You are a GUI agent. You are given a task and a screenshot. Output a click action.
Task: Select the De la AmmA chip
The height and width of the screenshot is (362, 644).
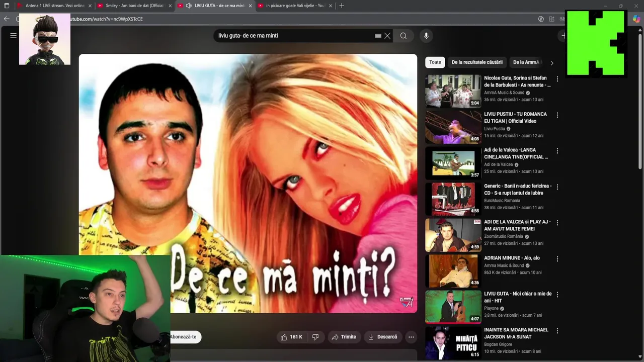pyautogui.click(x=527, y=62)
